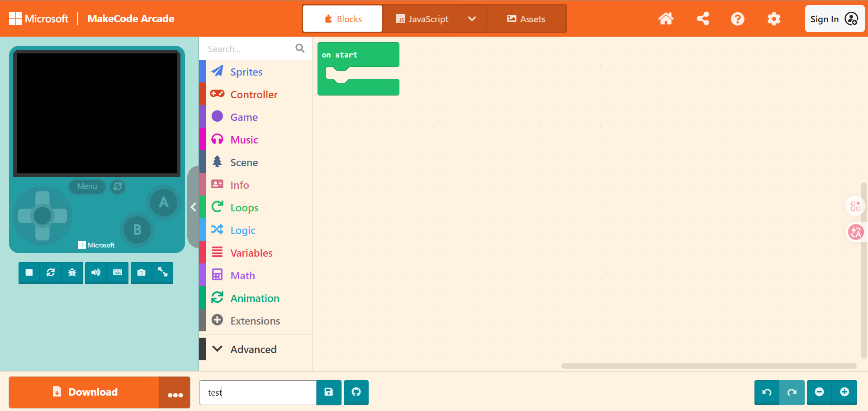Save the project with disk icon
Image resolution: width=868 pixels, height=411 pixels.
[x=329, y=392]
